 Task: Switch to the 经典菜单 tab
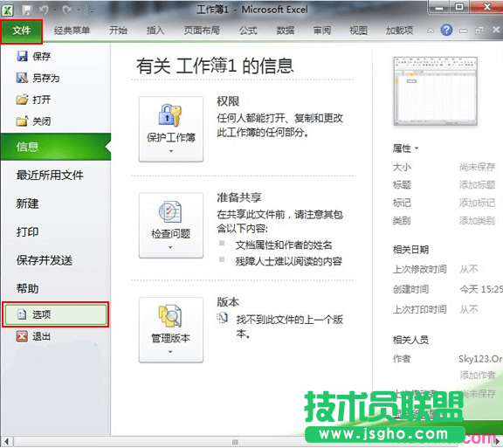72,31
